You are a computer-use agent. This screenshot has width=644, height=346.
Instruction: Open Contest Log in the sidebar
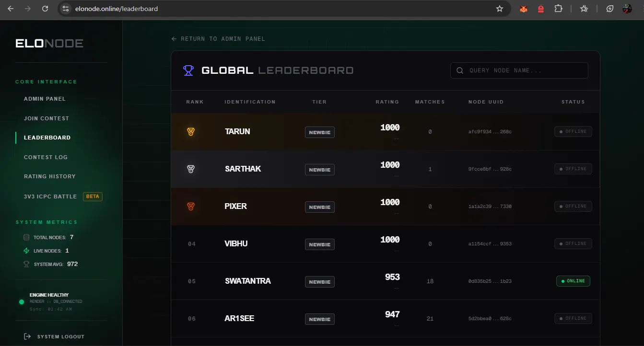pos(46,157)
